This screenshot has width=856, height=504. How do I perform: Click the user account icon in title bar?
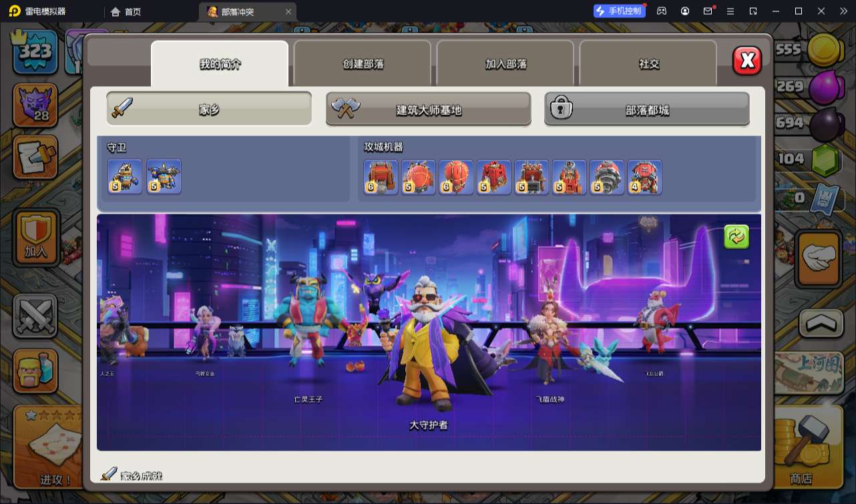coord(685,11)
